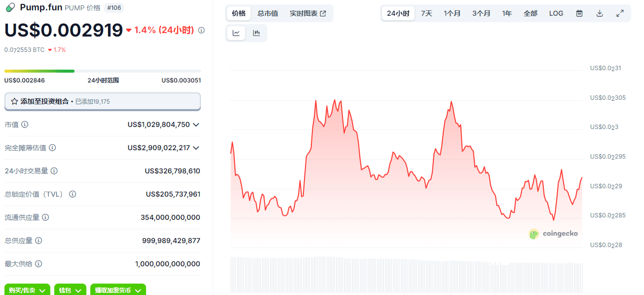Switch to candlestick chart view icon
Screen dimensions: 644x295
pos(256,33)
